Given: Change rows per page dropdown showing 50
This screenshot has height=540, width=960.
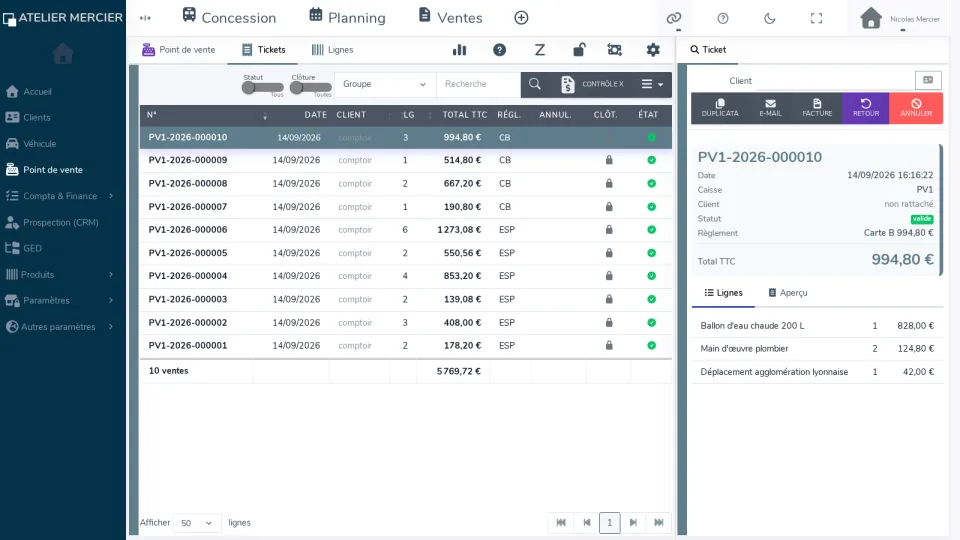Looking at the screenshot, I should click(x=197, y=523).
